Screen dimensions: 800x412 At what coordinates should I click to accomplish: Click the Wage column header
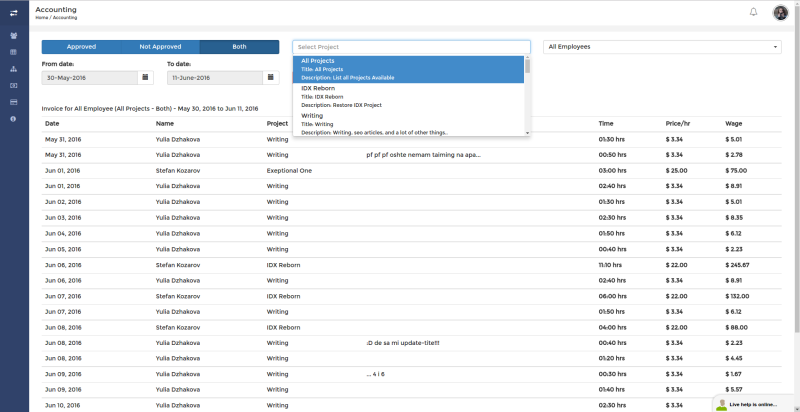pyautogui.click(x=734, y=123)
